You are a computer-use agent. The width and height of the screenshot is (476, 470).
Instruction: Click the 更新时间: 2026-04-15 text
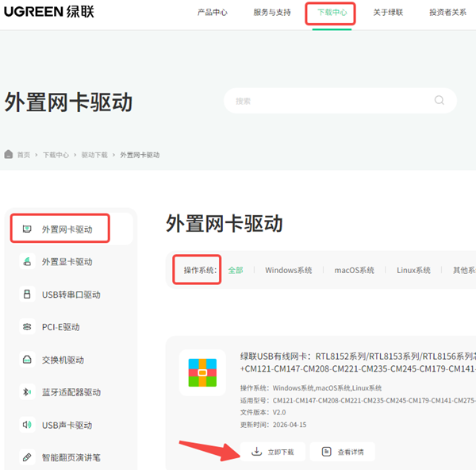click(273, 425)
